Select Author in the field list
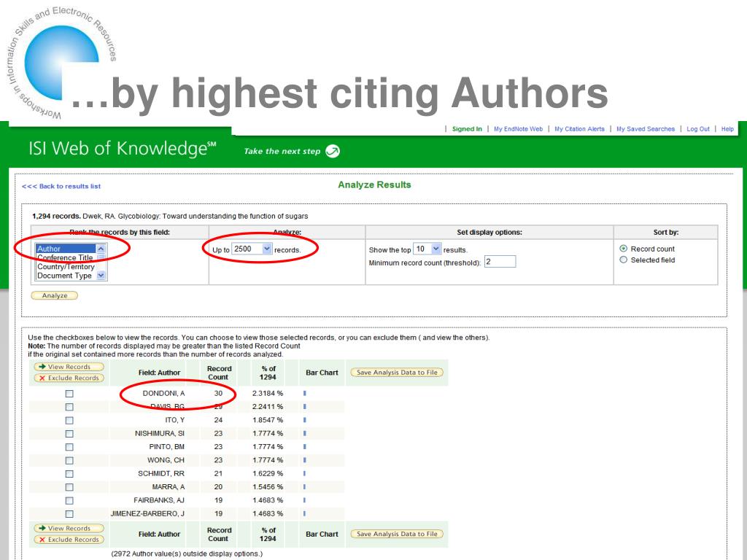 pos(66,249)
